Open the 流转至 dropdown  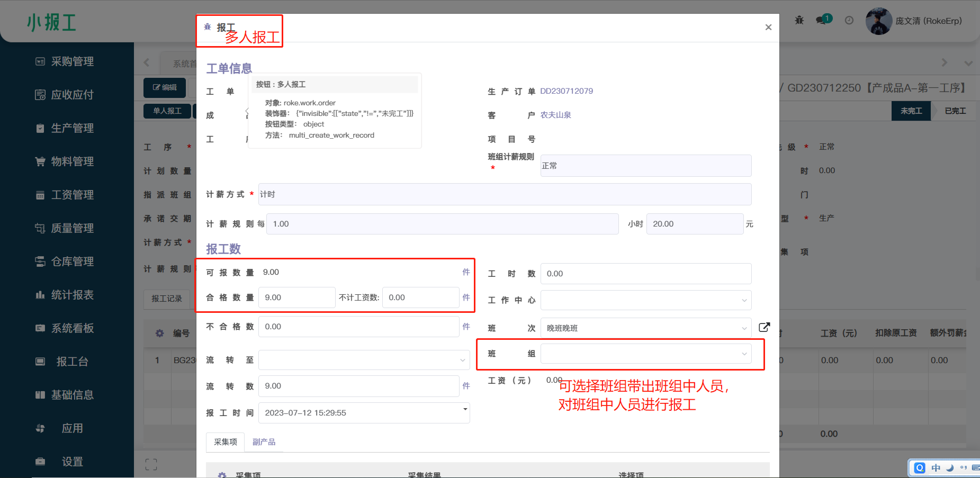coord(364,360)
